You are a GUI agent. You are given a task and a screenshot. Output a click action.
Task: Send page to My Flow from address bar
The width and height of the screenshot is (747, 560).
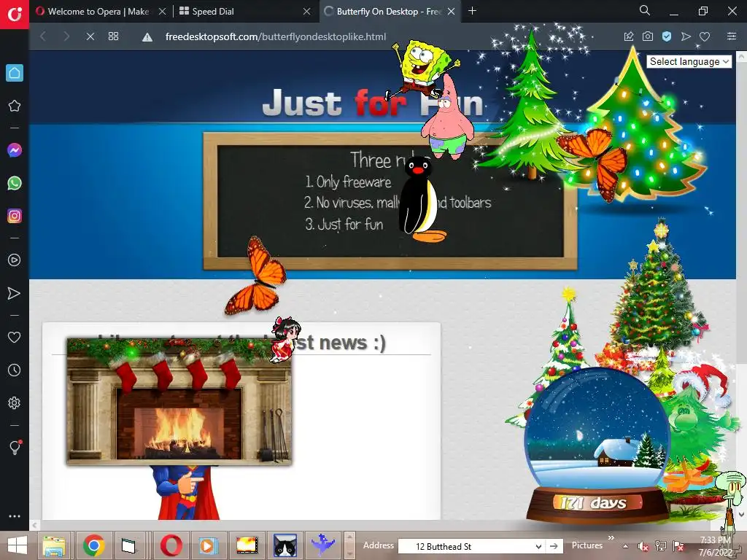(686, 36)
